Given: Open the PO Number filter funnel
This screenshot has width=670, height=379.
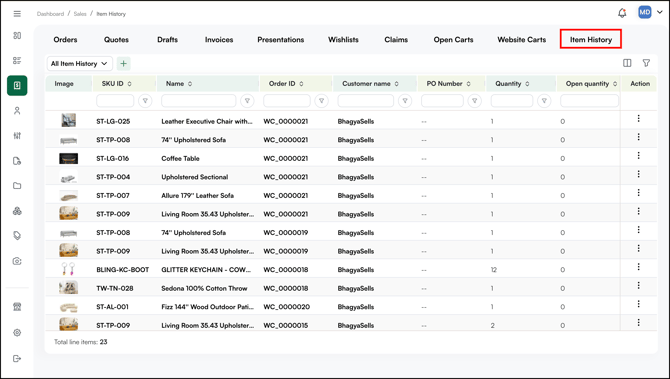Looking at the screenshot, I should (x=474, y=101).
